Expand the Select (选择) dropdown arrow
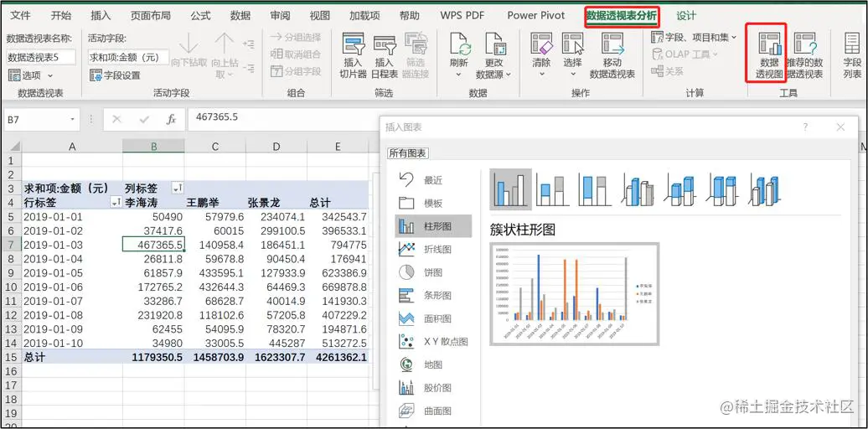Image resolution: width=868 pixels, height=429 pixels. [572, 74]
